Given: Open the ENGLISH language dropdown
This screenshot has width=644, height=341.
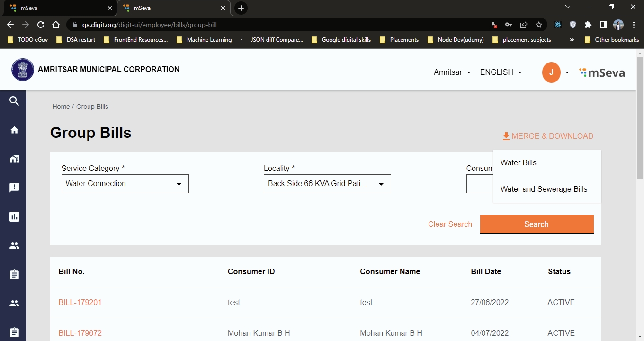Looking at the screenshot, I should coord(501,72).
